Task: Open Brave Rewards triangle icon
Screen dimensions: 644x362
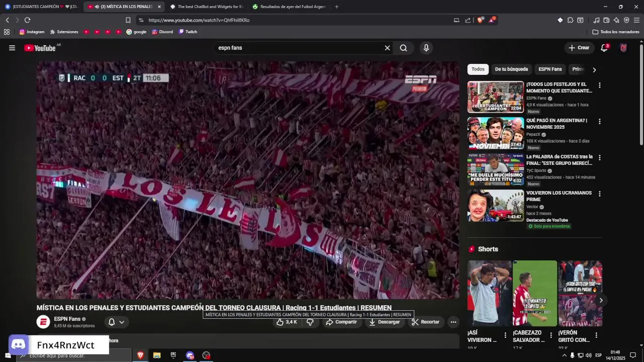Action: tap(492, 20)
